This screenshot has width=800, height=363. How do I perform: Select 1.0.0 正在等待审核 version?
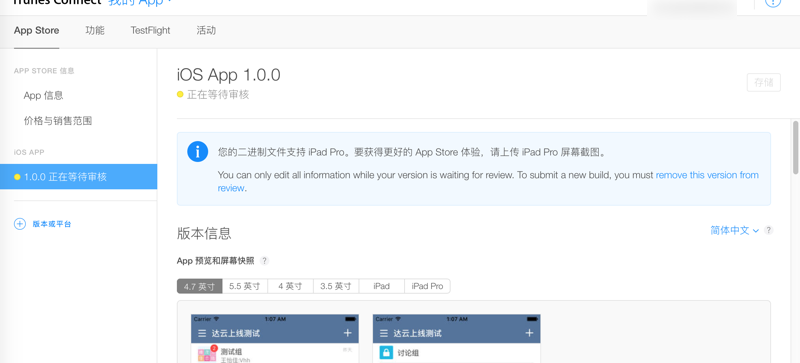[x=79, y=177]
